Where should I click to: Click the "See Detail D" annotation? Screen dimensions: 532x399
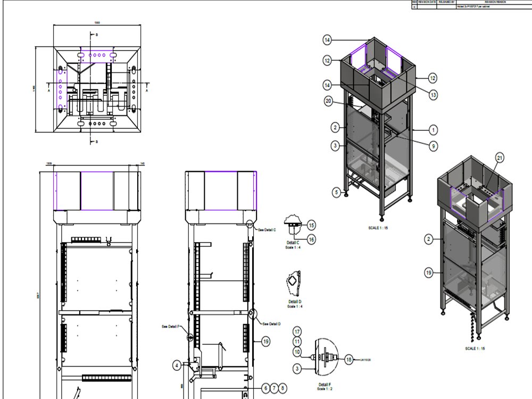coord(271,324)
